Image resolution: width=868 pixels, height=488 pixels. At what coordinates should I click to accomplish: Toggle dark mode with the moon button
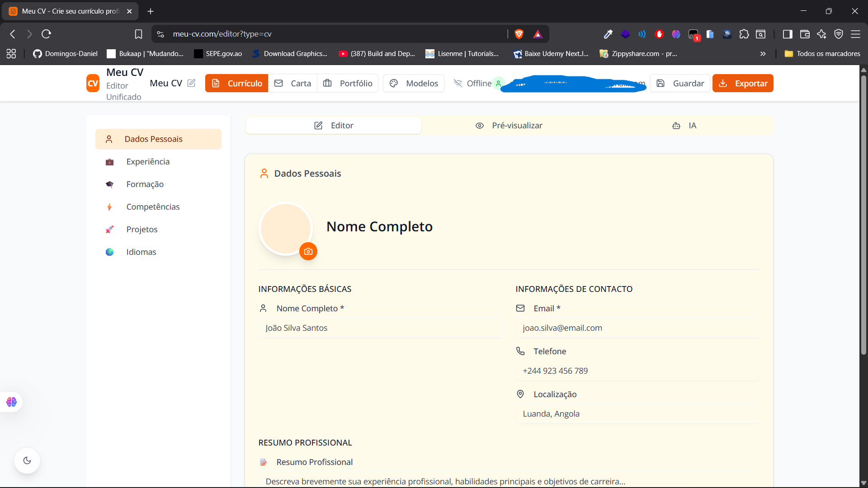click(27, 460)
